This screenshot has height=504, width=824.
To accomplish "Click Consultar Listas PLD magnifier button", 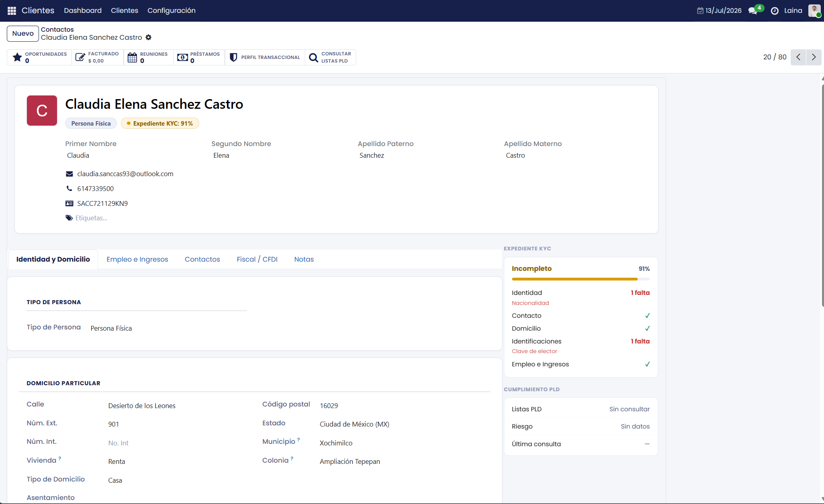I will pyautogui.click(x=330, y=57).
